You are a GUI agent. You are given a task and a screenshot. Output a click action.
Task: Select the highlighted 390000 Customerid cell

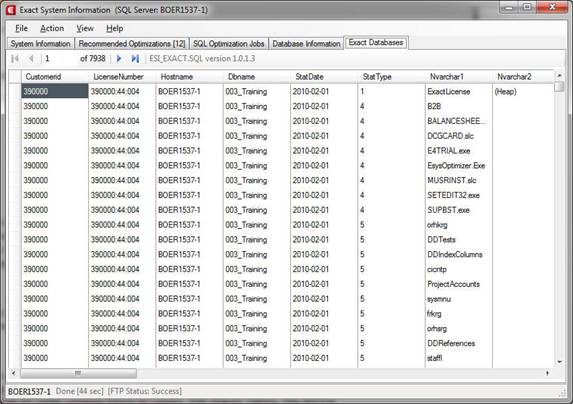[x=55, y=91]
